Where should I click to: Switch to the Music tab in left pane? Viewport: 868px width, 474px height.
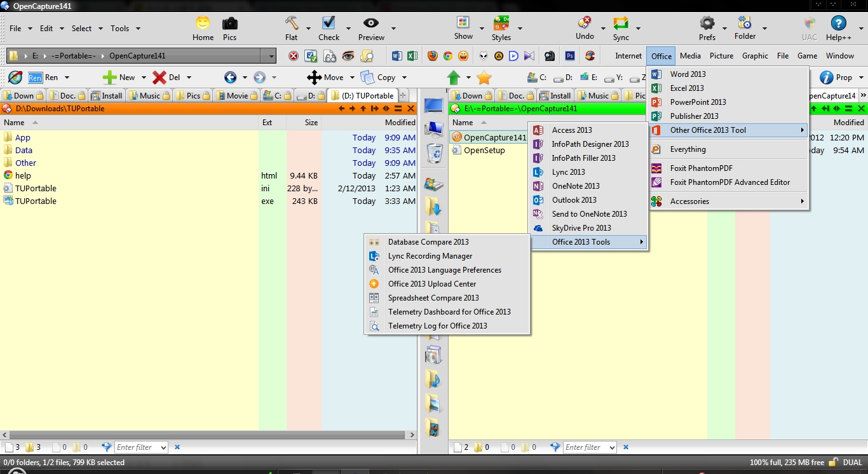149,96
